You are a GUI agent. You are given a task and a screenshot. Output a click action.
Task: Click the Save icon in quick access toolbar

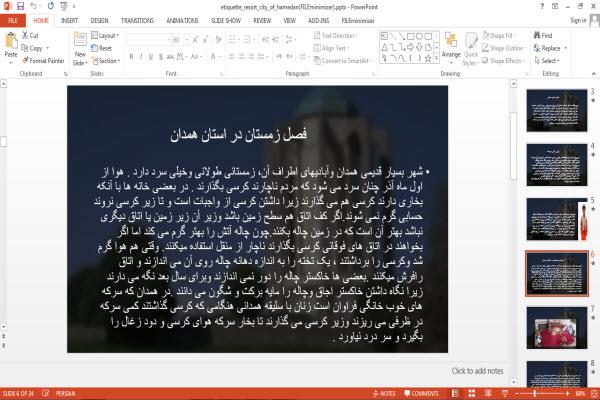coord(20,6)
